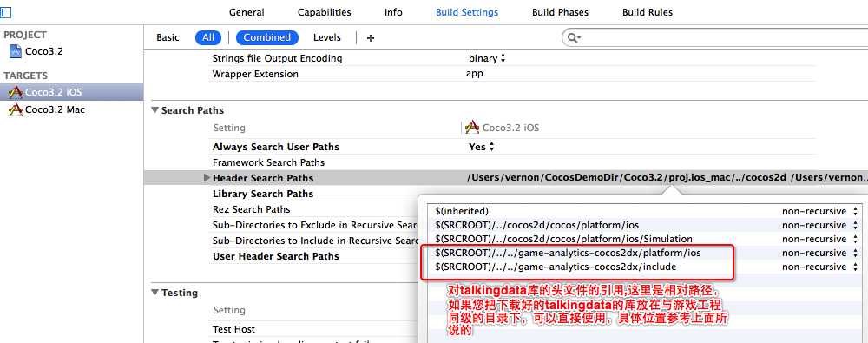The height and width of the screenshot is (343, 868).
Task: Select Sub-Directories to Exclude in Recursive Searches
Action: point(316,225)
